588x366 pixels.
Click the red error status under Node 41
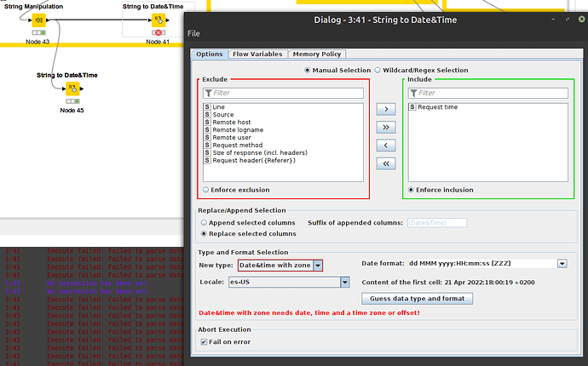pos(159,33)
